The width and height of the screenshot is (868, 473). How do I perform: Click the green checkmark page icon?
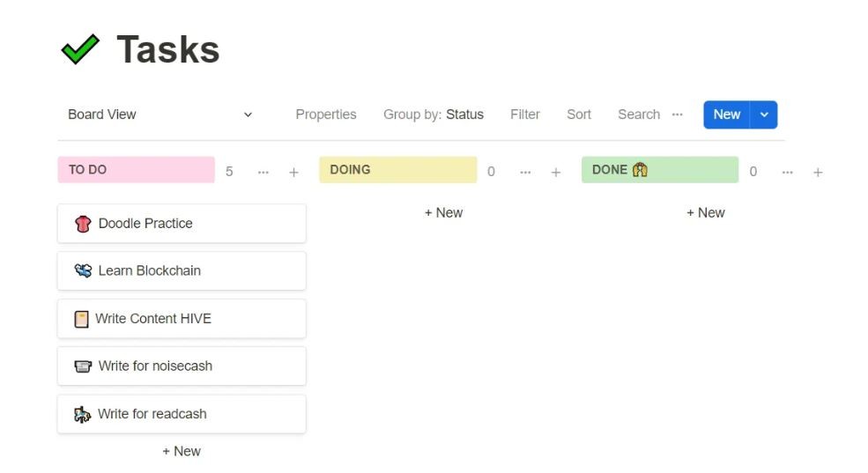[x=80, y=49]
